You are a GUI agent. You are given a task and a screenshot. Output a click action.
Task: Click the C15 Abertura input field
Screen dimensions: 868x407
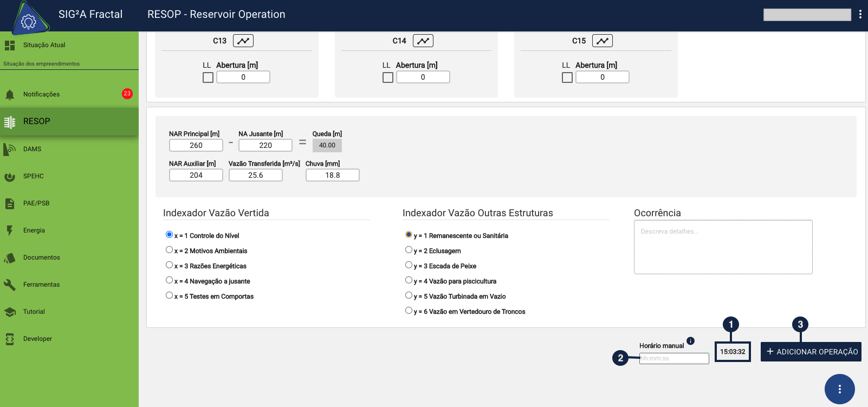pos(603,77)
